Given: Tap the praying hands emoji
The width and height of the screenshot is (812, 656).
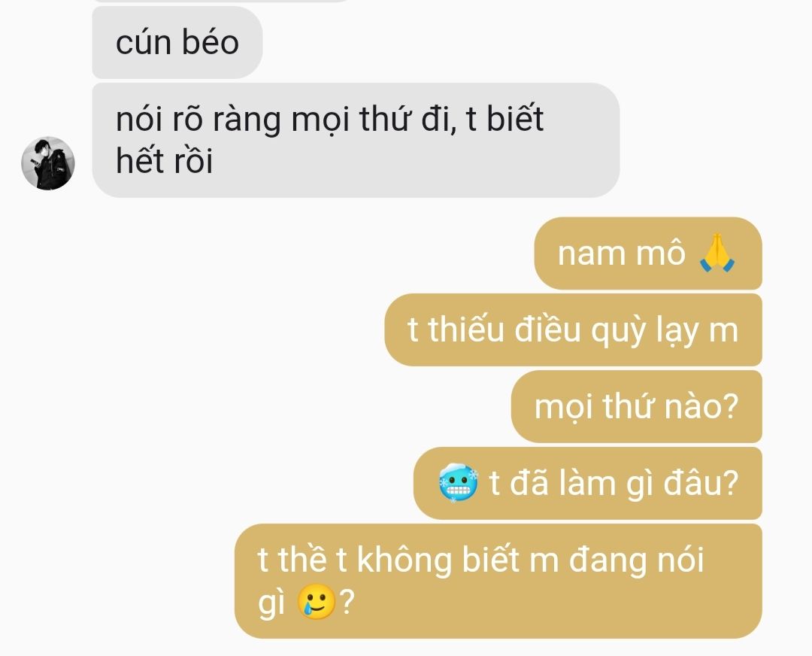Looking at the screenshot, I should click(717, 253).
